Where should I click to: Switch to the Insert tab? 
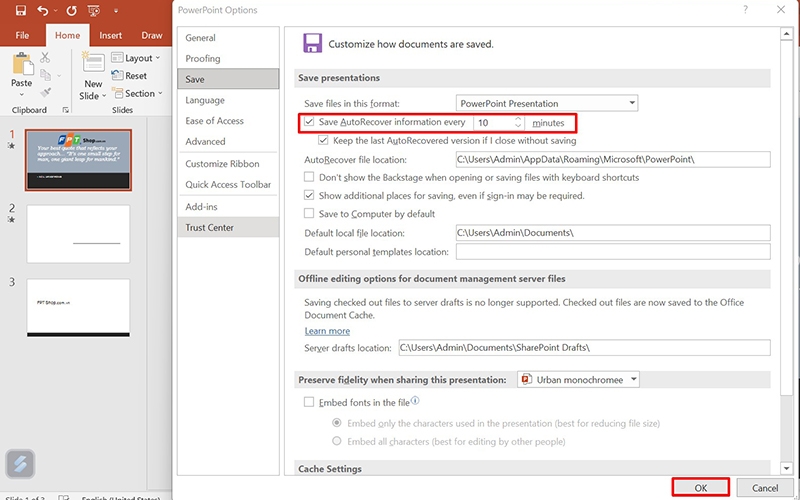pyautogui.click(x=110, y=35)
